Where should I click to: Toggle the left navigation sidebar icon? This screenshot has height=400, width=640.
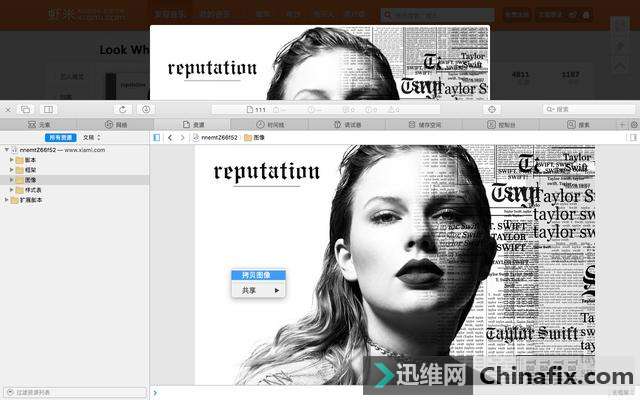[157, 138]
